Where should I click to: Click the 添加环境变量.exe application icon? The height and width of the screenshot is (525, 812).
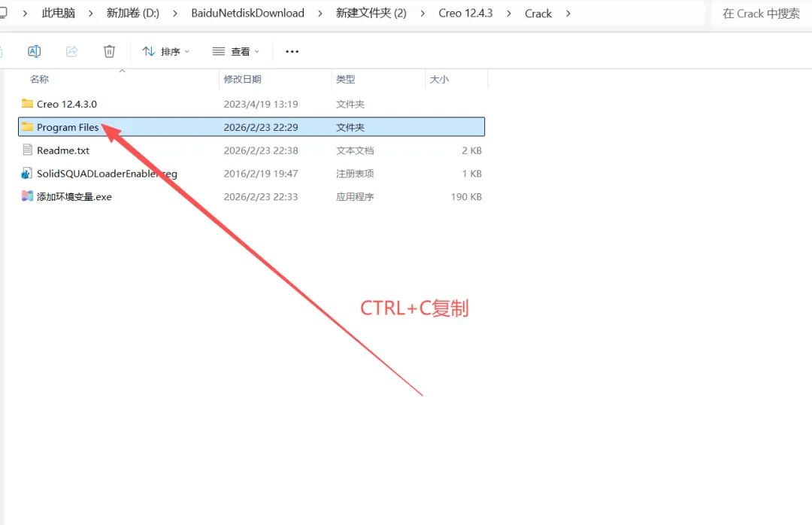pyautogui.click(x=27, y=196)
